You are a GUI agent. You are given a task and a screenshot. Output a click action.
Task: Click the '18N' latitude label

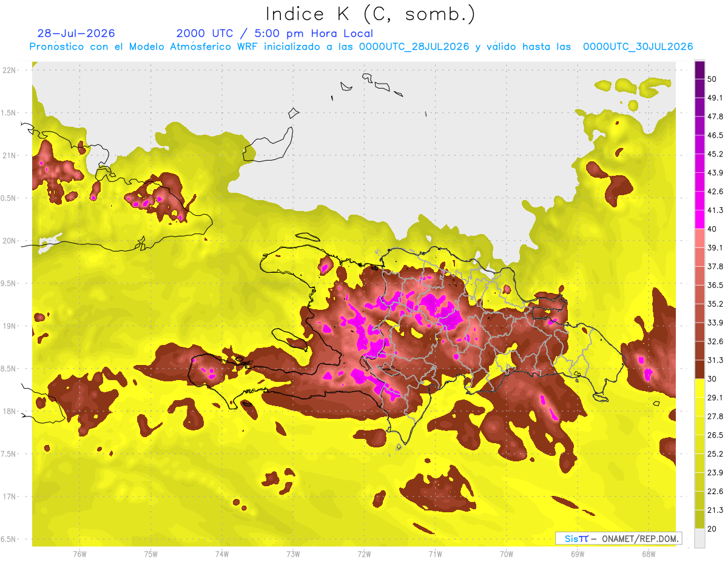10,412
